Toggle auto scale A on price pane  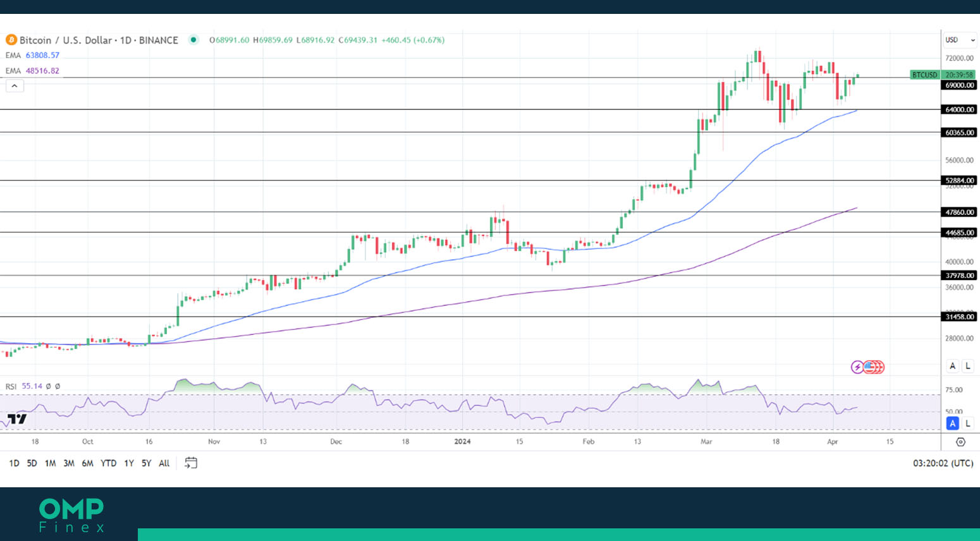953,366
